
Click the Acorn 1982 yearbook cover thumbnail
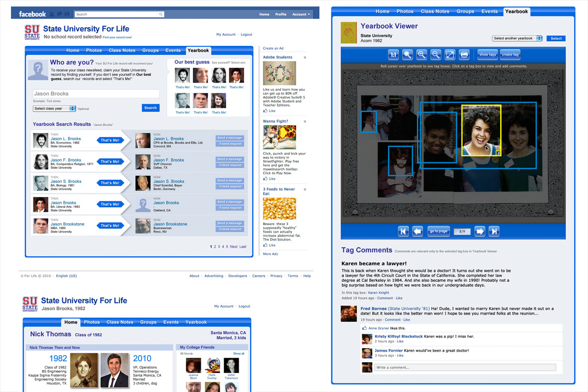[x=349, y=32]
